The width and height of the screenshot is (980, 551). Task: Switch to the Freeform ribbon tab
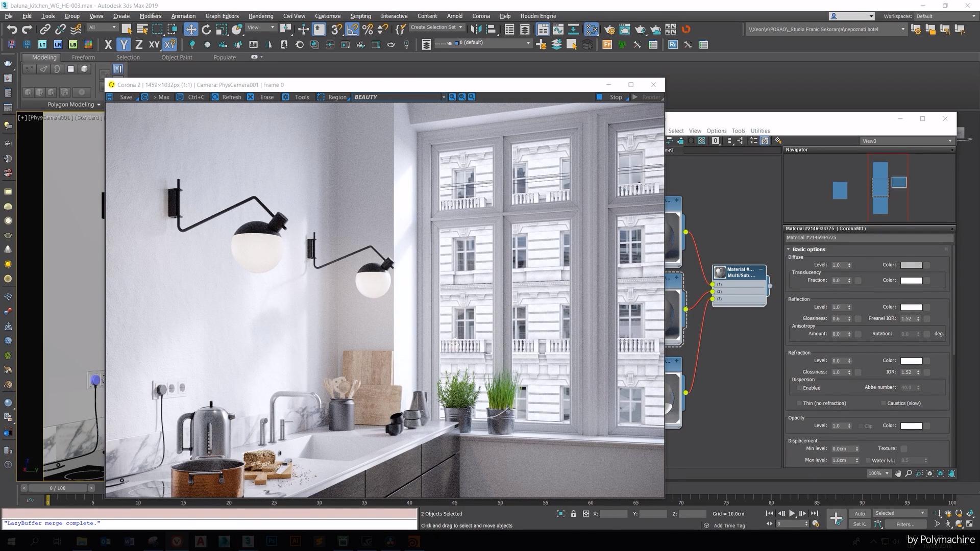click(x=83, y=57)
